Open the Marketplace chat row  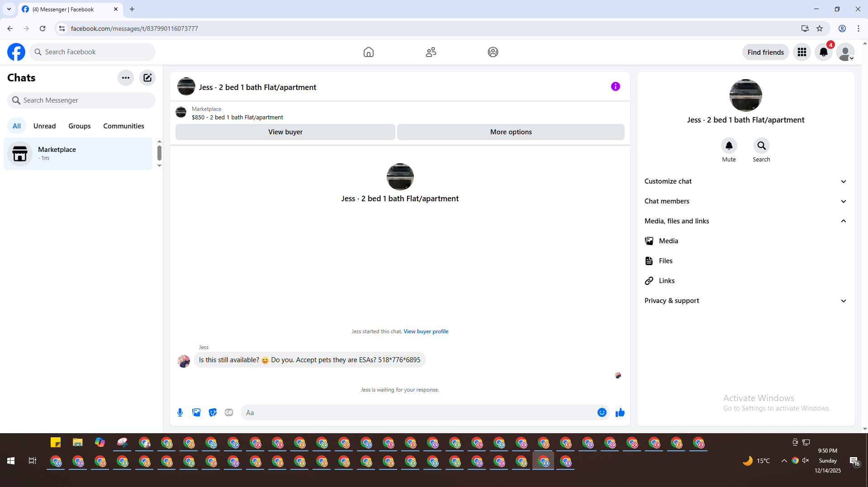(x=78, y=154)
